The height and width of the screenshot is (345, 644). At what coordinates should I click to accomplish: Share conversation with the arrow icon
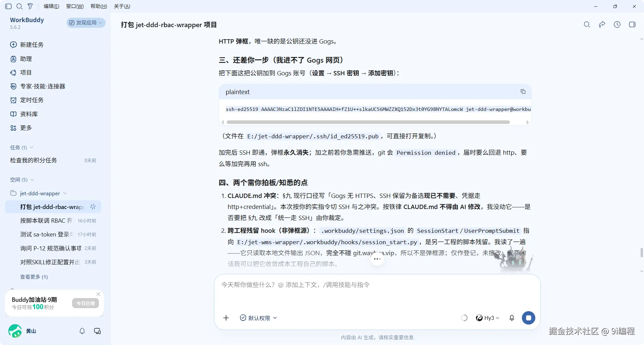click(x=602, y=24)
